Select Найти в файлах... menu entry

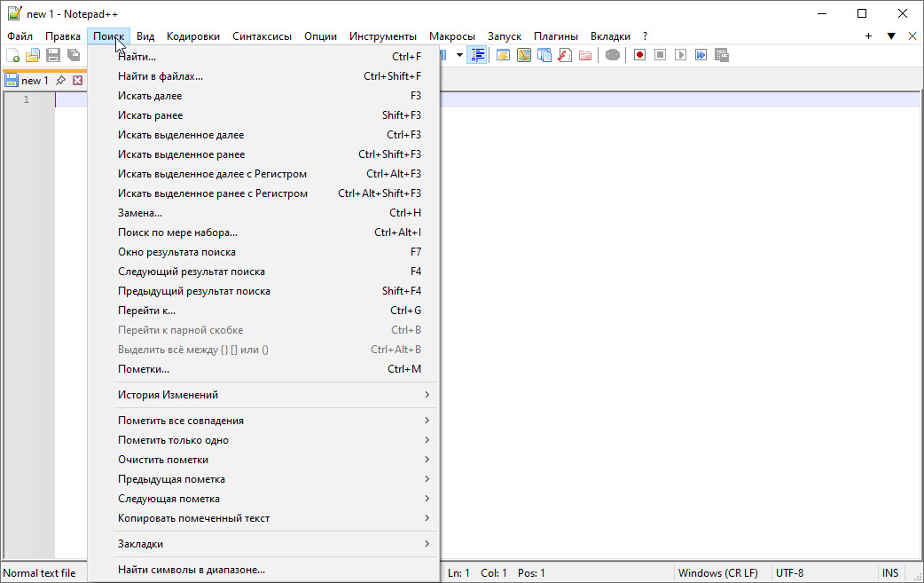coord(161,76)
